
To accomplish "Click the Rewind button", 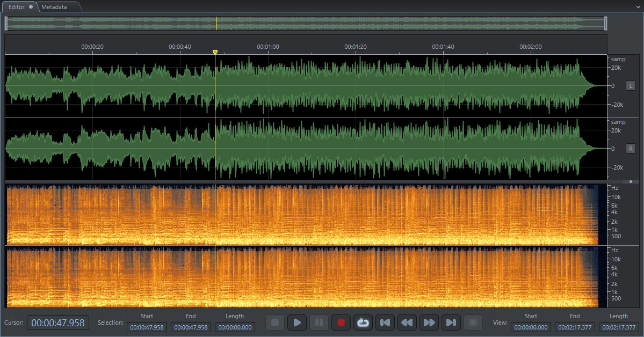I will 407,323.
